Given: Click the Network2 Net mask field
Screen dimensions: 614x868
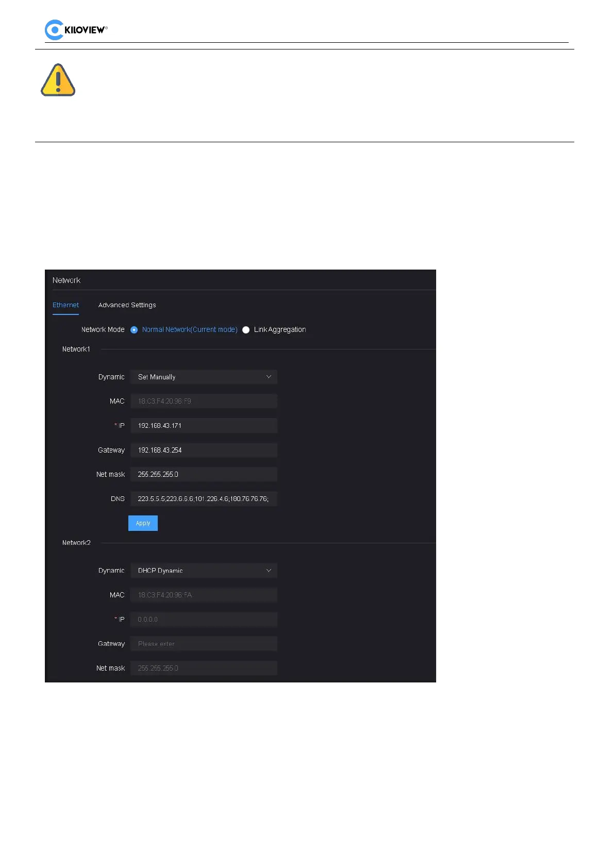Looking at the screenshot, I should (204, 668).
